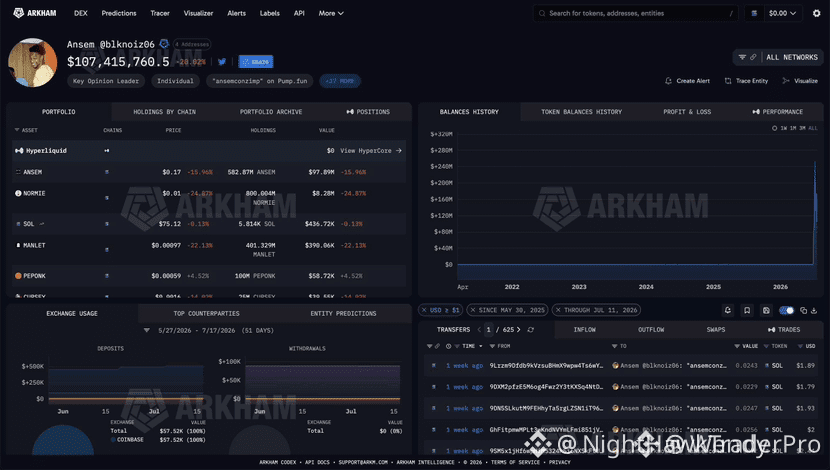The height and width of the screenshot is (470, 830).
Task: Open the More menu dropdown
Action: pyautogui.click(x=331, y=13)
